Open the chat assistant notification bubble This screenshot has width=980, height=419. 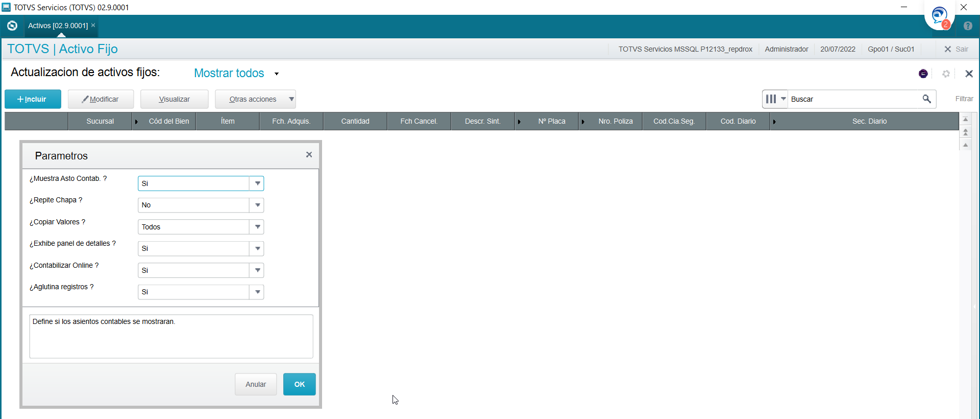tap(940, 16)
